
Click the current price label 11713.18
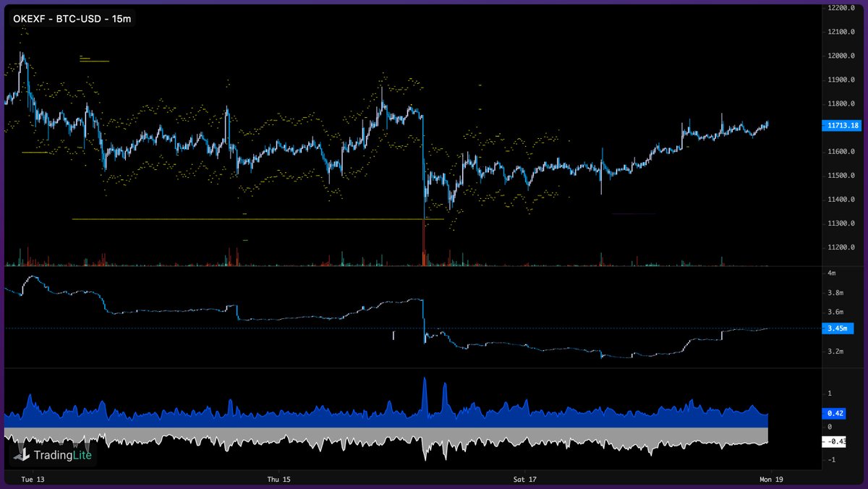841,125
